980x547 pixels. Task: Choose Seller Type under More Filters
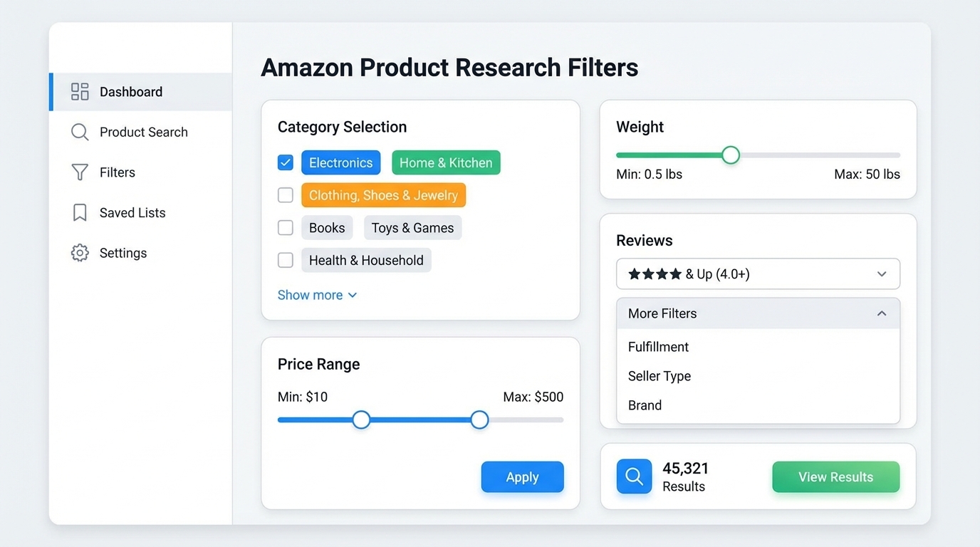point(659,376)
